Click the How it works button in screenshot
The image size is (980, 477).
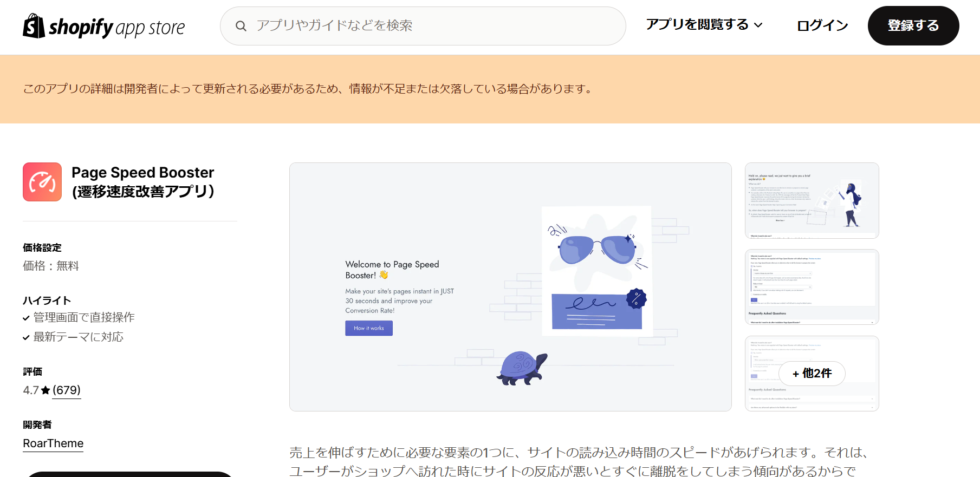369,328
